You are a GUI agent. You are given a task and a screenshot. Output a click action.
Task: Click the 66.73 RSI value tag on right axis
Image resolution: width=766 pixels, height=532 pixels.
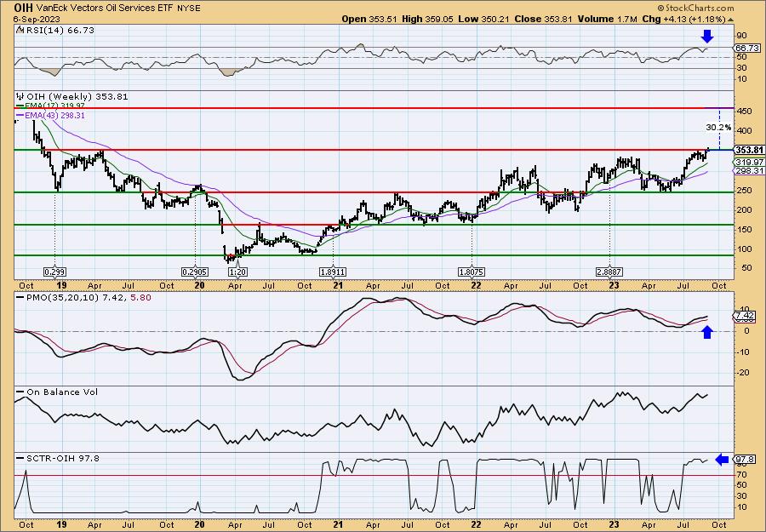(x=747, y=48)
